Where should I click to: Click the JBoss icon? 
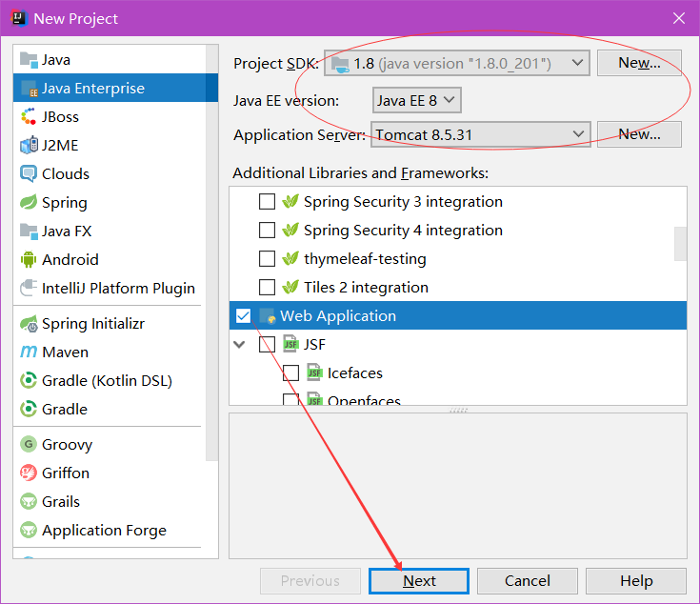pos(29,116)
